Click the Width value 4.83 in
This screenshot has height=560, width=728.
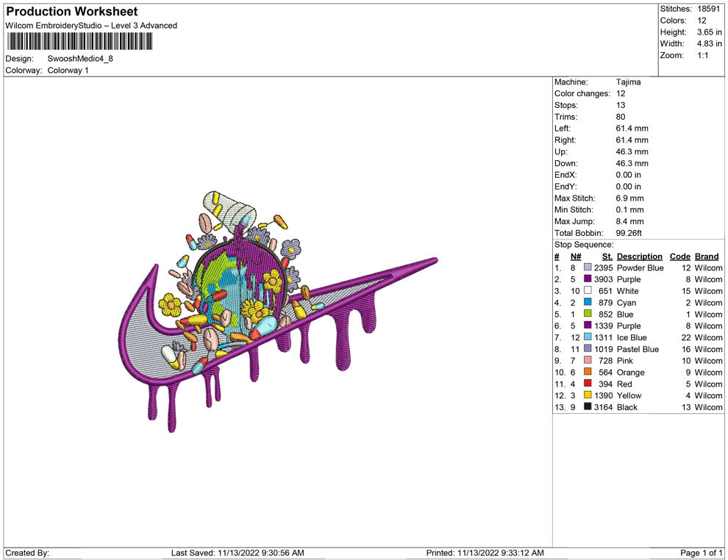(710, 43)
